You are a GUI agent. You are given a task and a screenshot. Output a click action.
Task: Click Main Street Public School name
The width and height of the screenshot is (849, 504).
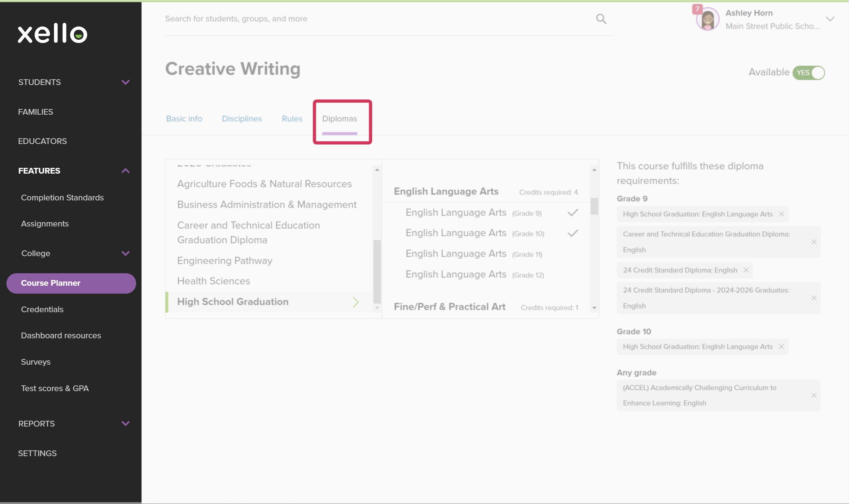tap(773, 26)
